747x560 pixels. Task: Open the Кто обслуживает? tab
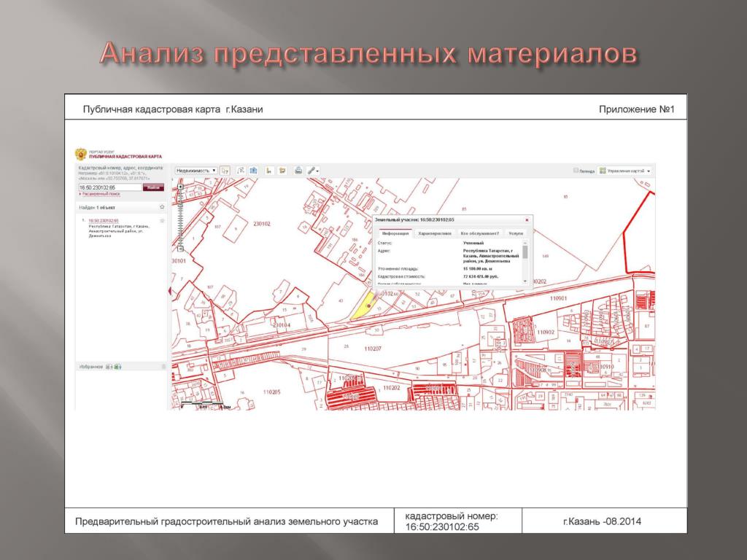tap(480, 233)
